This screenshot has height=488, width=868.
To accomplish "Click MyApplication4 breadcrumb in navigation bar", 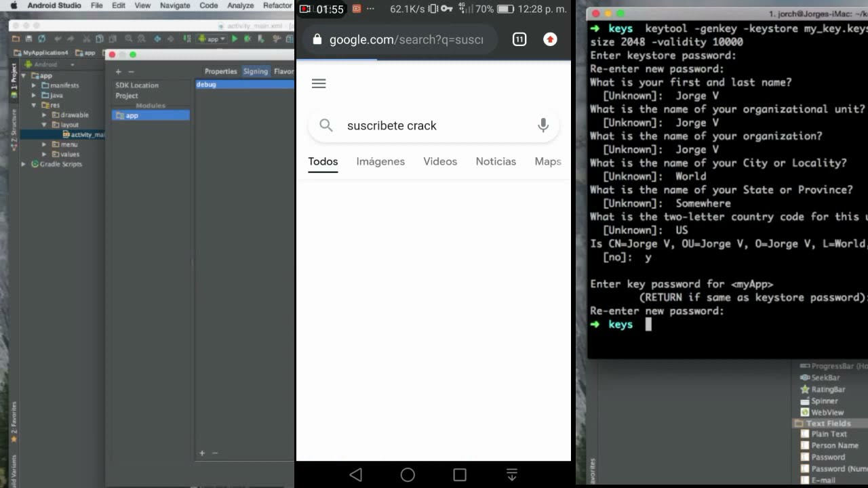I will point(41,52).
